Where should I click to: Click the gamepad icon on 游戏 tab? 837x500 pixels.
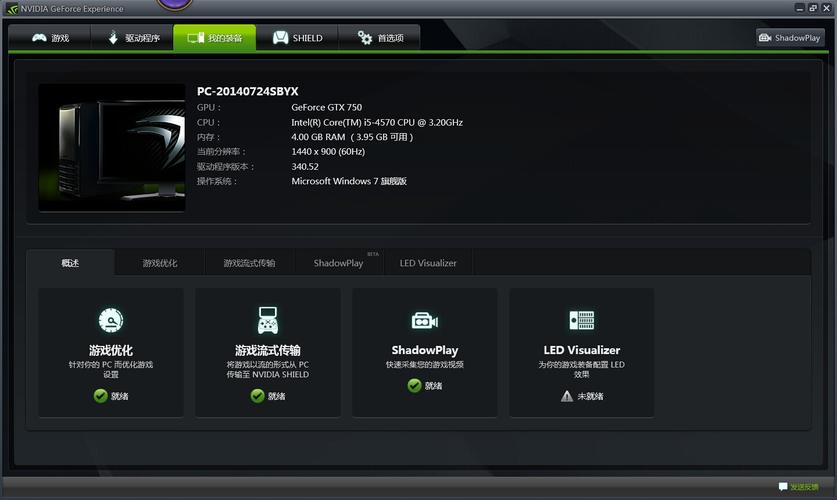click(40, 38)
